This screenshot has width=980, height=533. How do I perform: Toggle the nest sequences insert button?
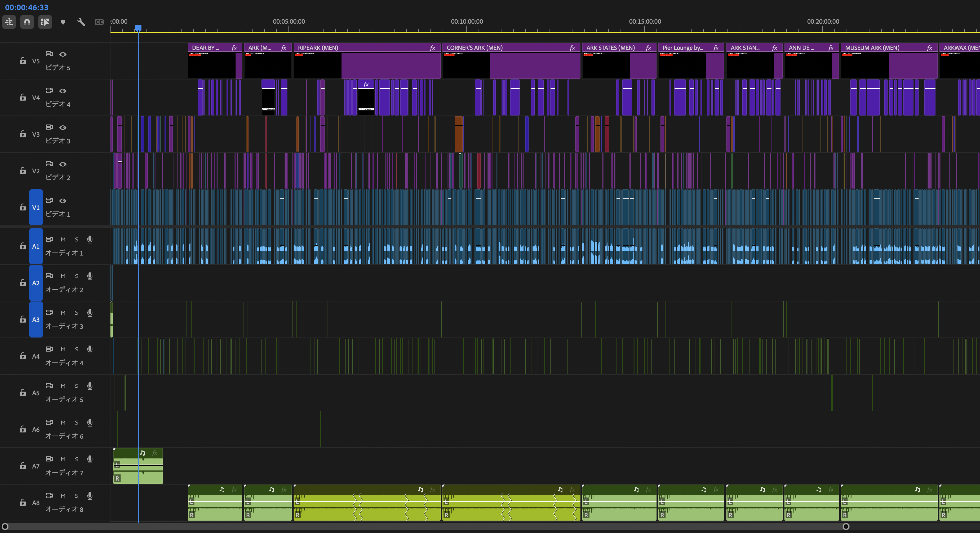pos(9,22)
